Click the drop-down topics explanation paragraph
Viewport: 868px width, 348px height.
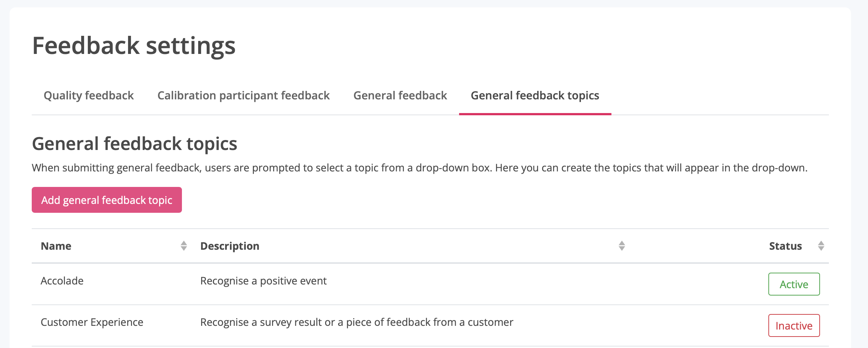419,168
